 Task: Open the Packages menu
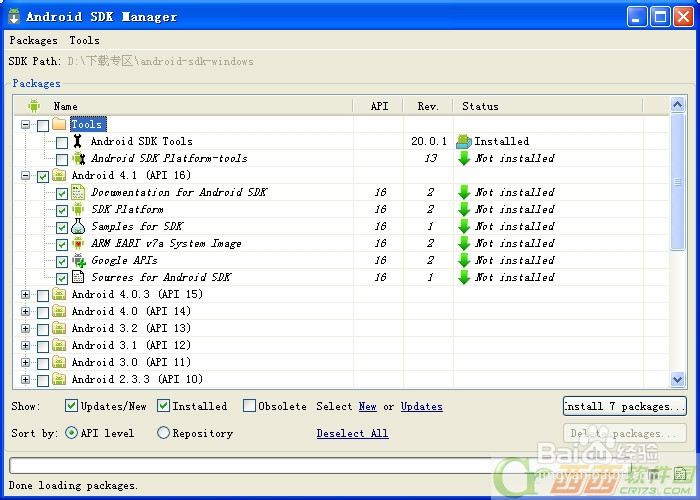coord(33,40)
